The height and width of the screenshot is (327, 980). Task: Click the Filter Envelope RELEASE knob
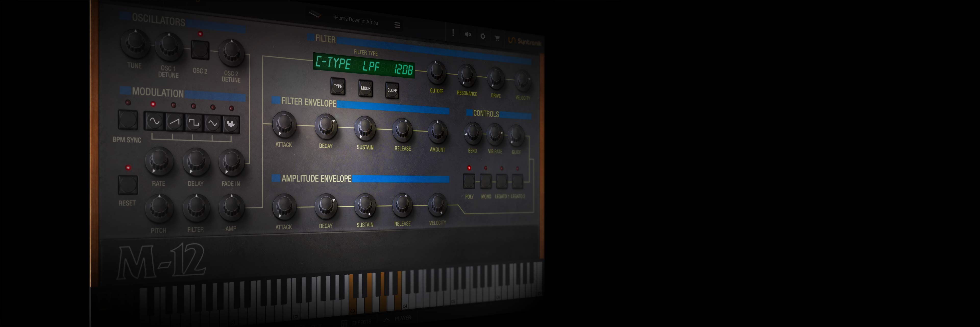pos(402,130)
